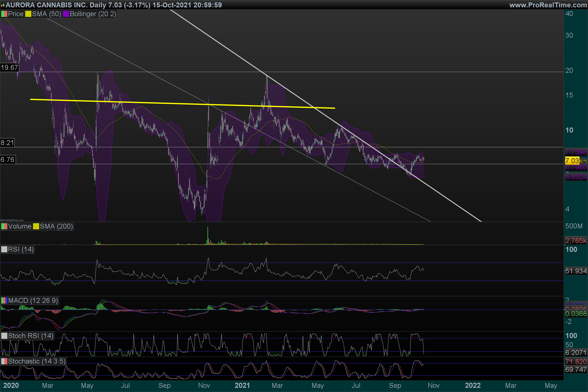This screenshot has height=392, width=588.
Task: Click the RSI (14) legend icon
Action: [4, 249]
